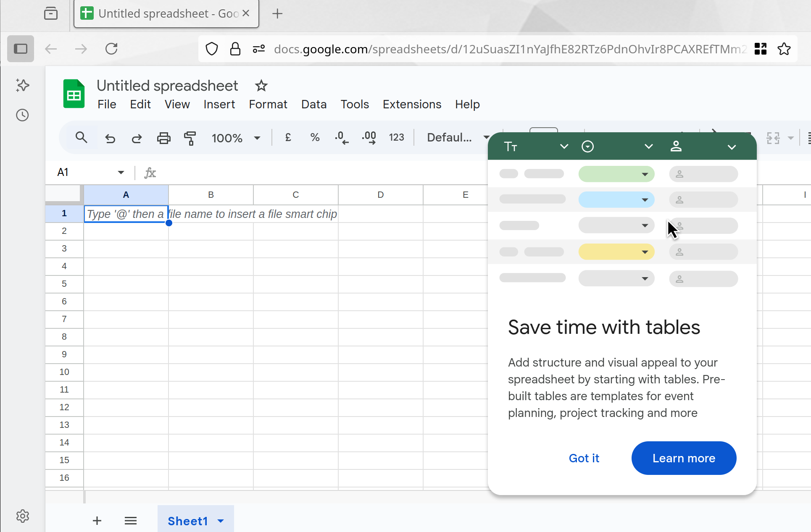
Task: Open AI sparkle sidebar icon
Action: point(22,85)
